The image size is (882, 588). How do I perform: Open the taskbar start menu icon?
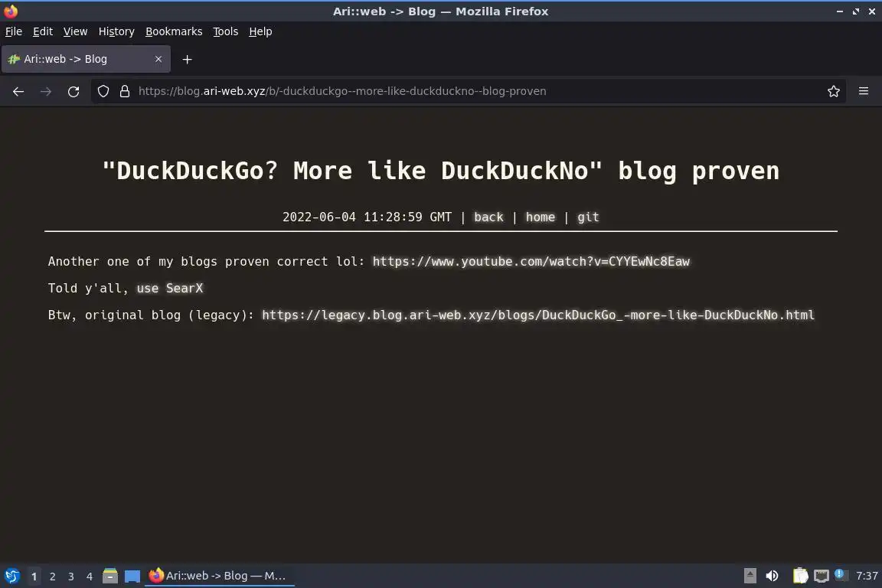coord(11,576)
